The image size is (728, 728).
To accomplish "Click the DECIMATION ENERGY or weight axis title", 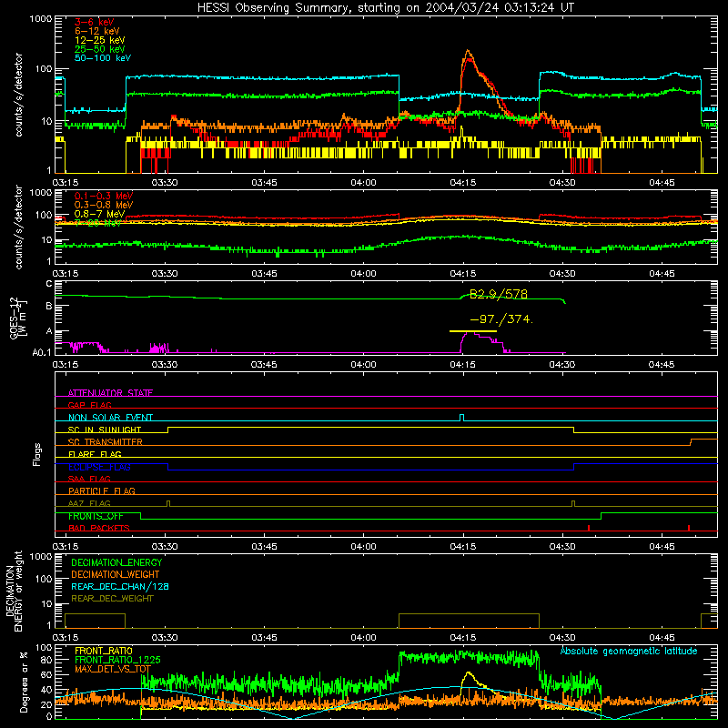I will tap(14, 591).
